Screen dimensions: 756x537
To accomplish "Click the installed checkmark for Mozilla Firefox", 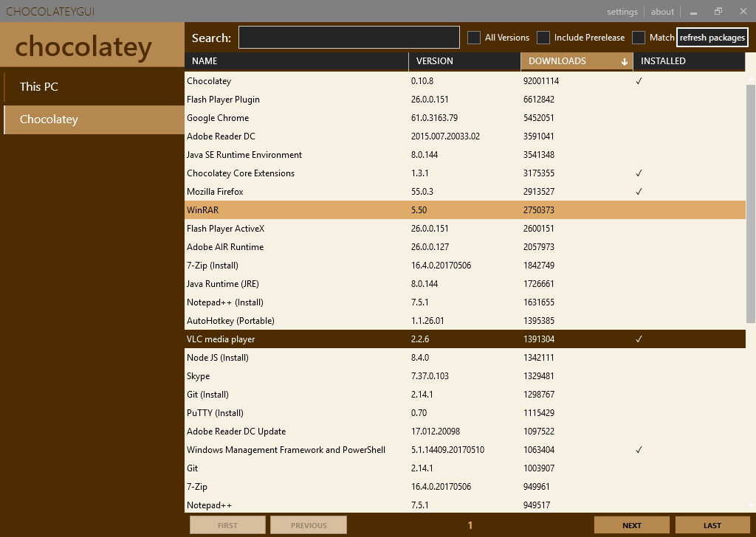I will (x=639, y=192).
